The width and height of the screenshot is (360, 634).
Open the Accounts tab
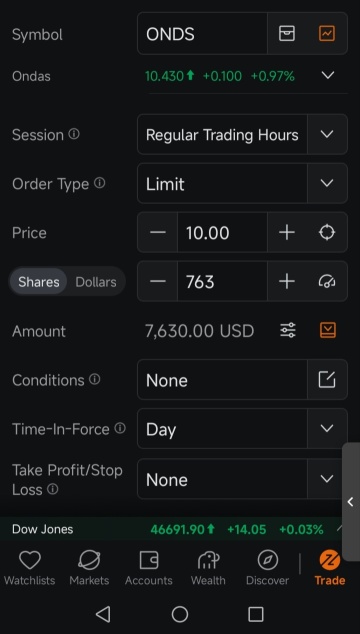pyautogui.click(x=149, y=568)
